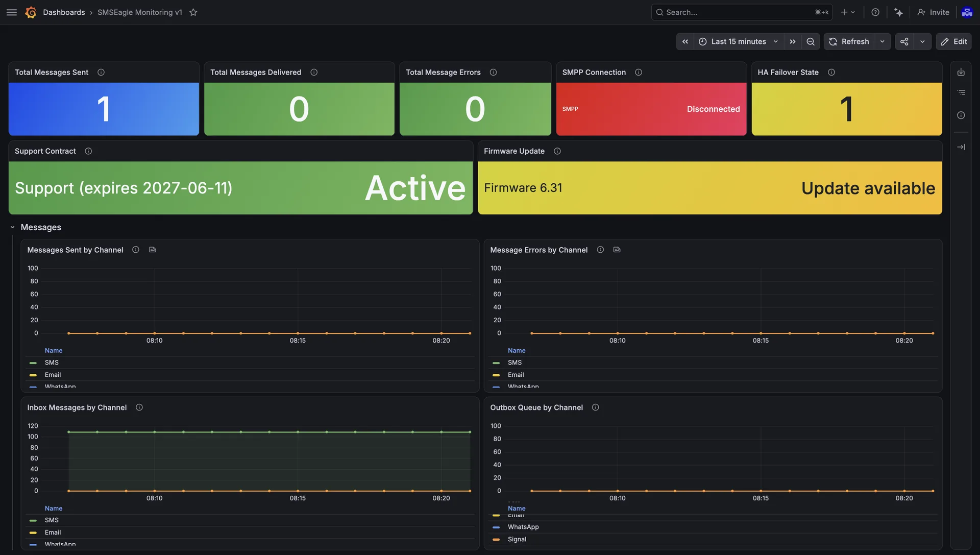980x555 pixels.
Task: Shift time range backward
Action: (x=685, y=42)
